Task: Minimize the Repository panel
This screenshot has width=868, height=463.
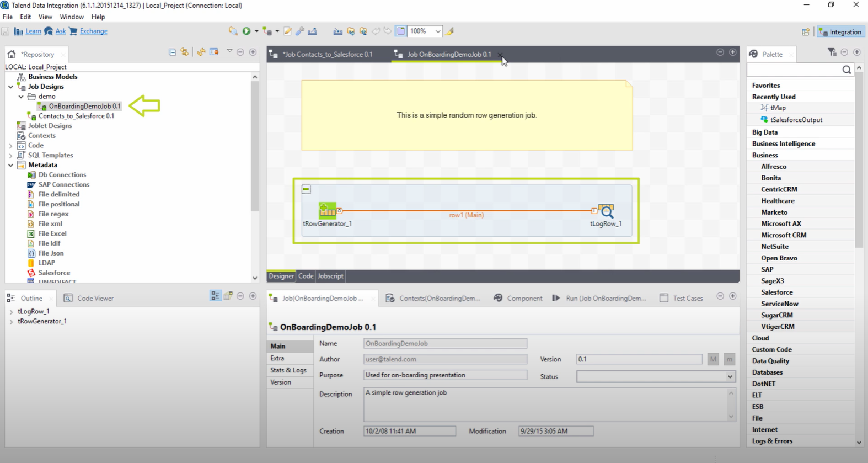Action: pyautogui.click(x=240, y=52)
